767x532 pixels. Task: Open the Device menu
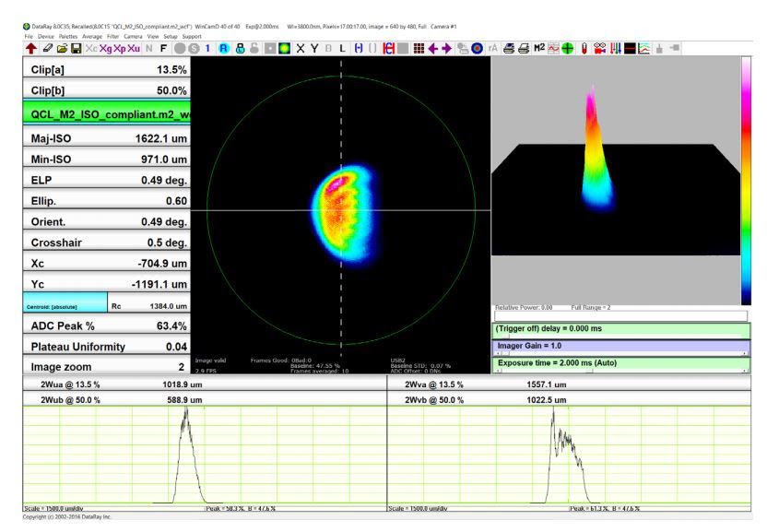[46, 36]
